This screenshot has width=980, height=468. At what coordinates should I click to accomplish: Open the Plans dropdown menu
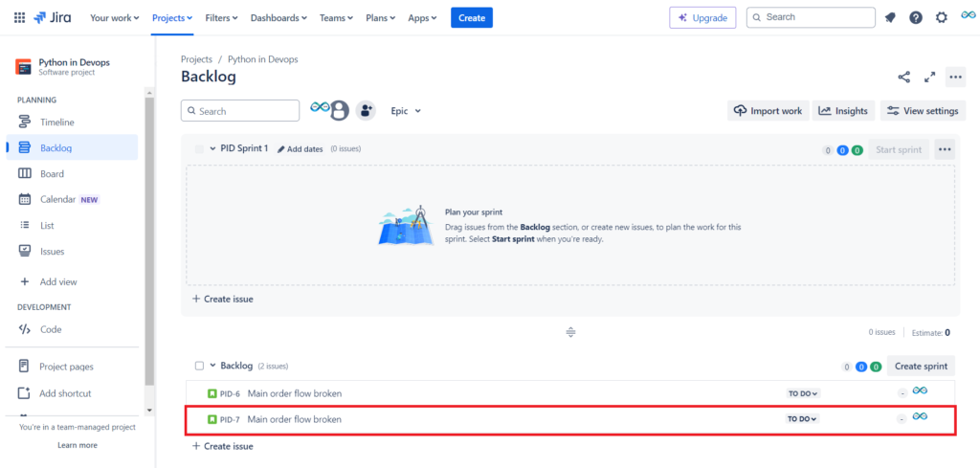tap(381, 18)
